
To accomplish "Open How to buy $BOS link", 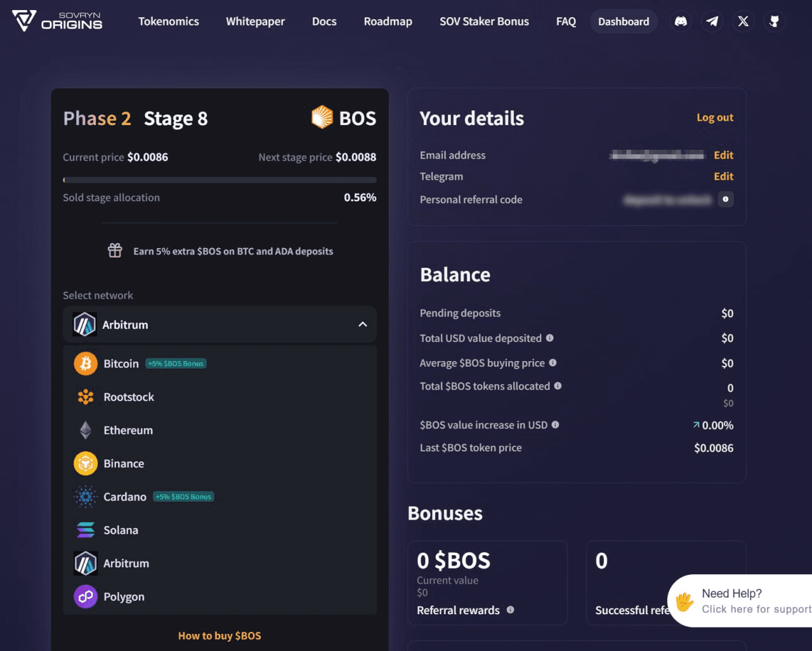I will 219,636.
